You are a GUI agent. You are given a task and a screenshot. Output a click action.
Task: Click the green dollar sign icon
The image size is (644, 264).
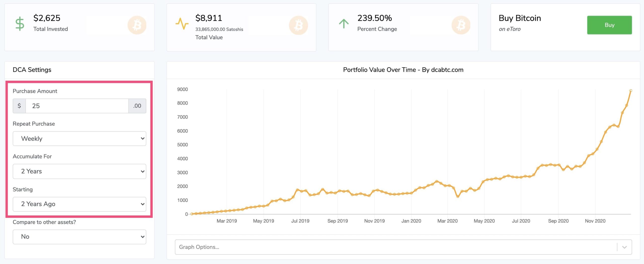20,24
